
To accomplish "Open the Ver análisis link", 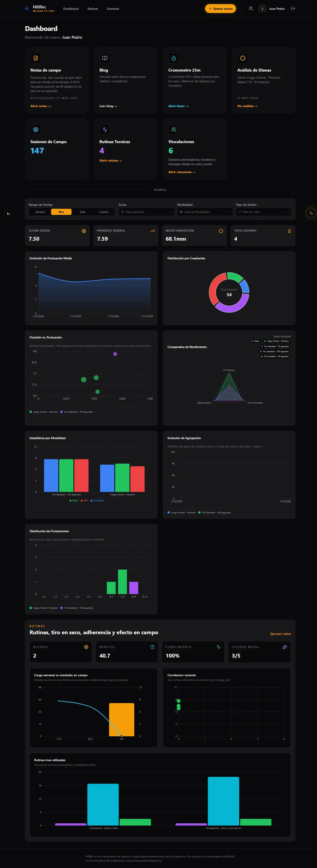I will (247, 106).
